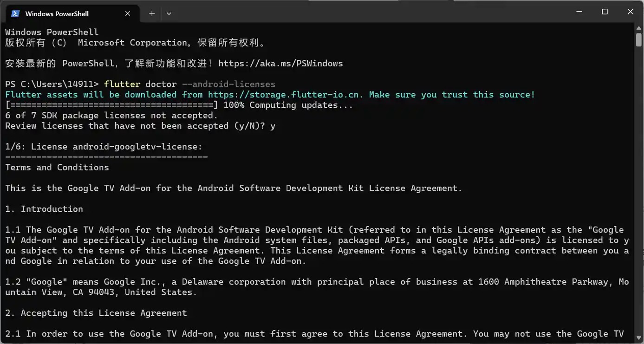Viewport: 644px width, 344px height.
Task: Click the y confirmation response
Action: pos(273,125)
